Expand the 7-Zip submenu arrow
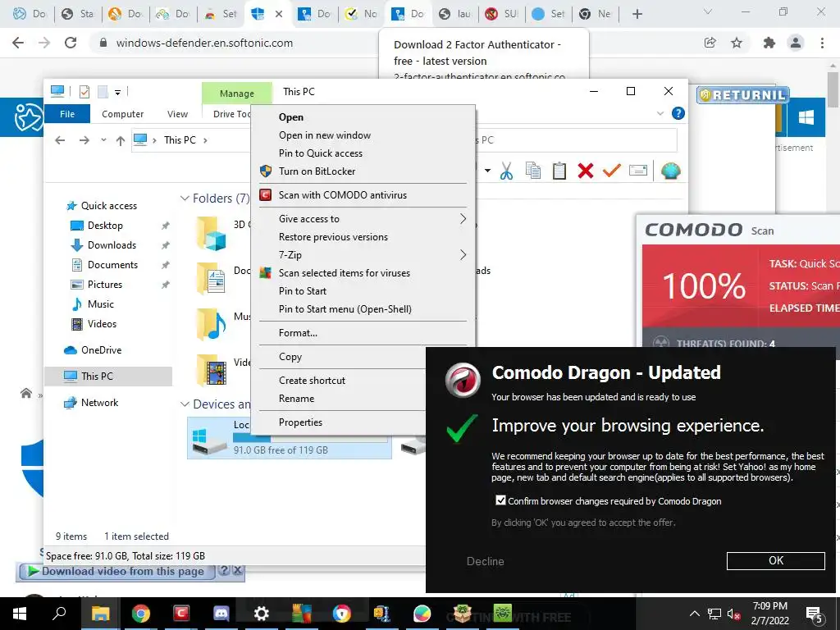The image size is (840, 630). (463, 255)
